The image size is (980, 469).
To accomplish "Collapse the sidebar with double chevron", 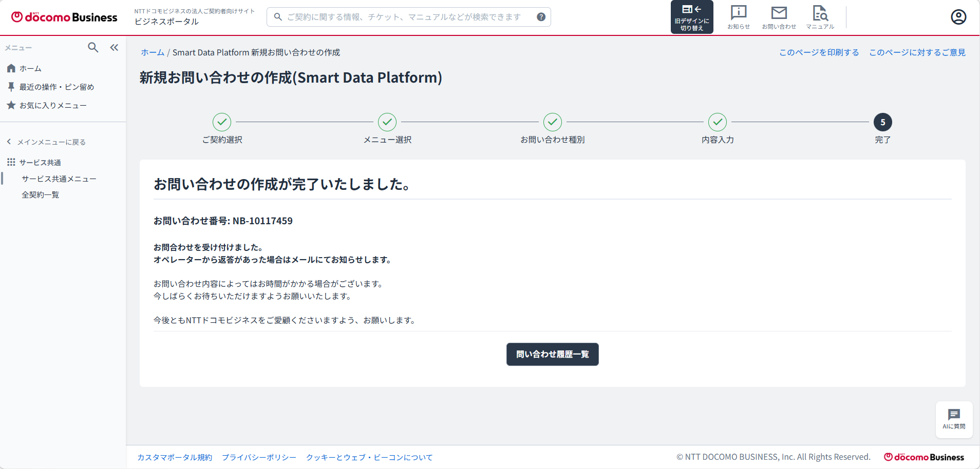I will click(x=114, y=48).
